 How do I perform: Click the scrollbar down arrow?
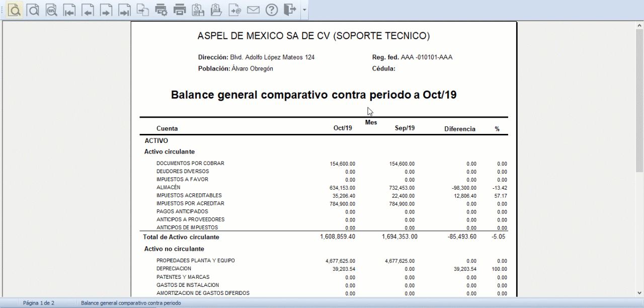click(x=640, y=293)
